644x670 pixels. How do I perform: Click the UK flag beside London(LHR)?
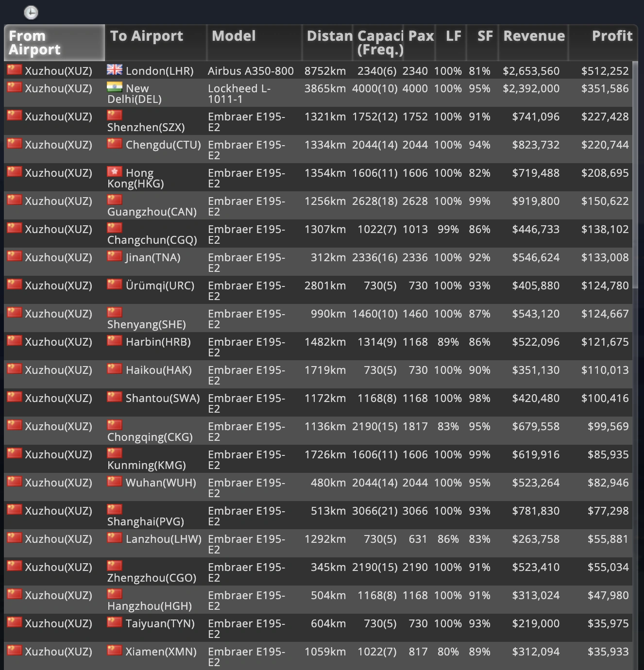[x=115, y=70]
